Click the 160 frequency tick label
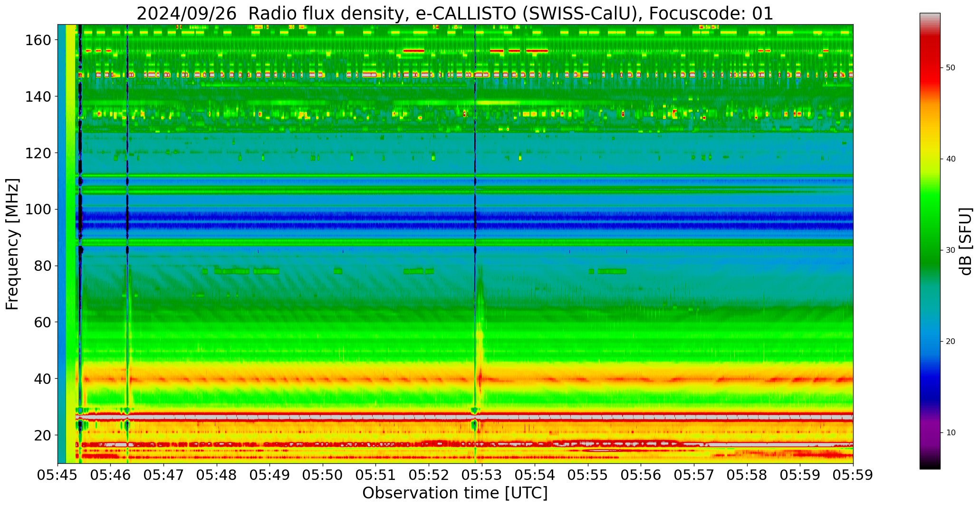Image resolution: width=980 pixels, height=507 pixels. point(38,40)
